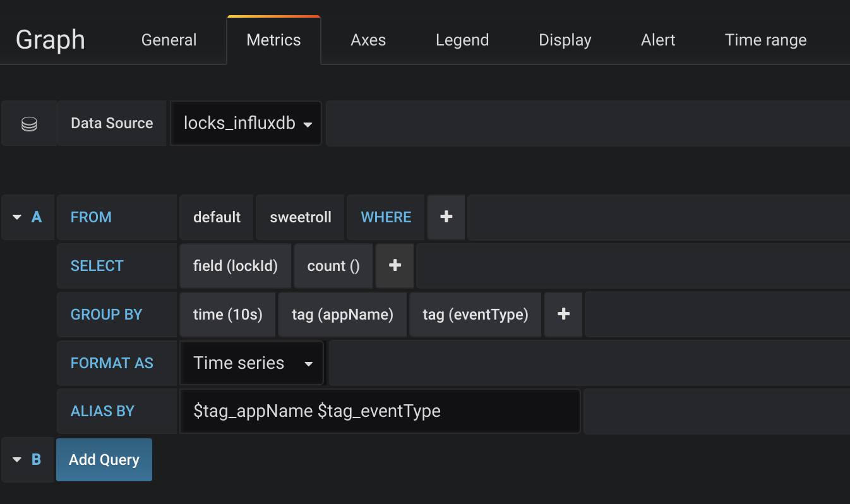
Task: Add a WHERE condition with plus button
Action: 446,217
